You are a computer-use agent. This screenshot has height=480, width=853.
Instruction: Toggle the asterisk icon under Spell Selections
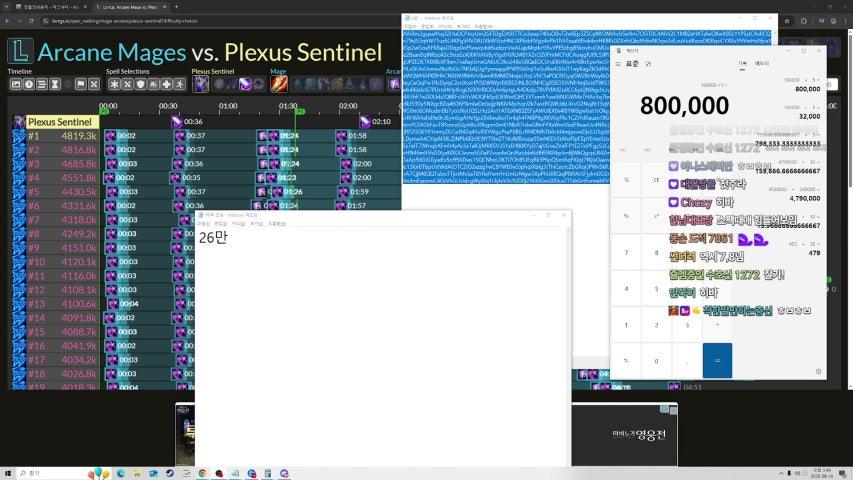pos(114,84)
